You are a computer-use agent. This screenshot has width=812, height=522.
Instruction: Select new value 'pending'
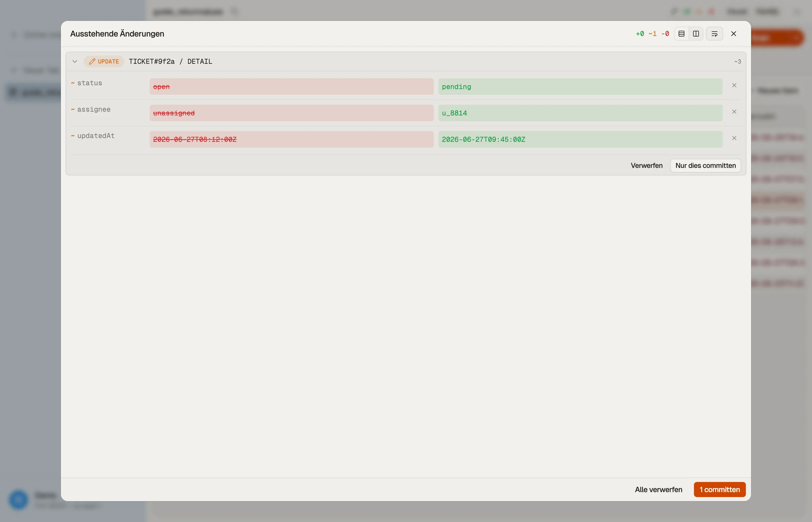pos(580,87)
